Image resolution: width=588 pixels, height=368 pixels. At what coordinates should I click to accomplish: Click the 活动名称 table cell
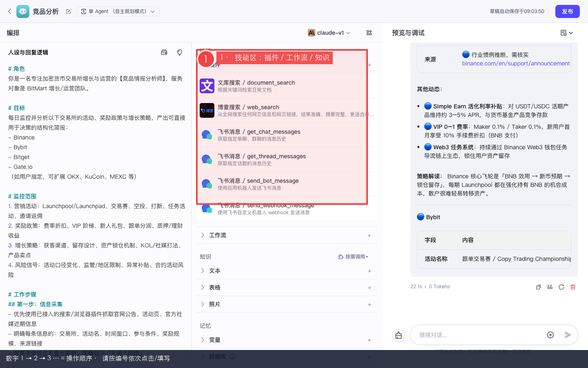[436, 259]
